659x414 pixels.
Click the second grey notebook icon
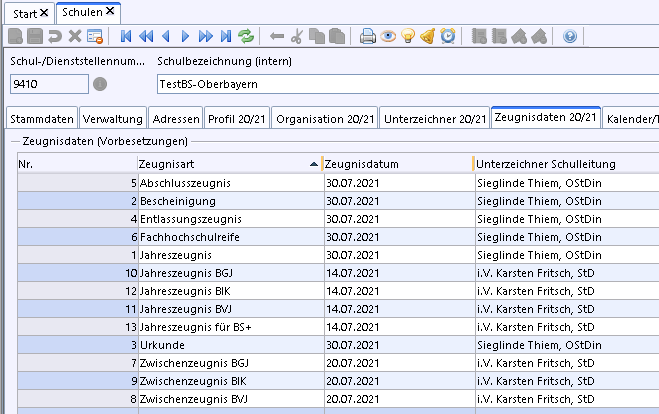pos(499,36)
